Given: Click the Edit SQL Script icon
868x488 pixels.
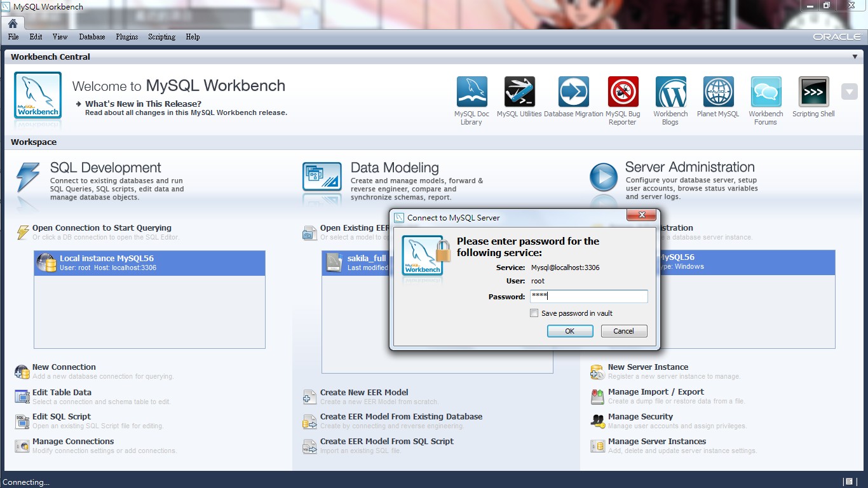Looking at the screenshot, I should [22, 421].
